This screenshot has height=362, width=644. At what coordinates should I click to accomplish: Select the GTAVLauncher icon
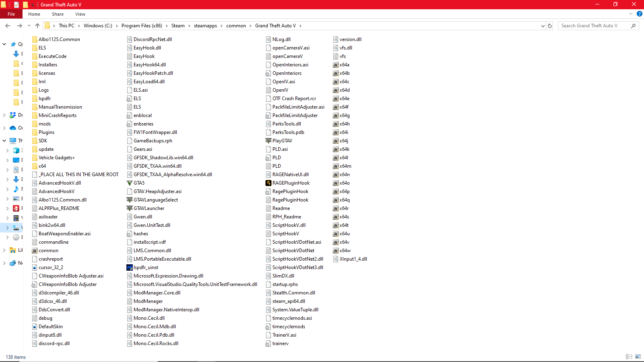tap(130, 208)
